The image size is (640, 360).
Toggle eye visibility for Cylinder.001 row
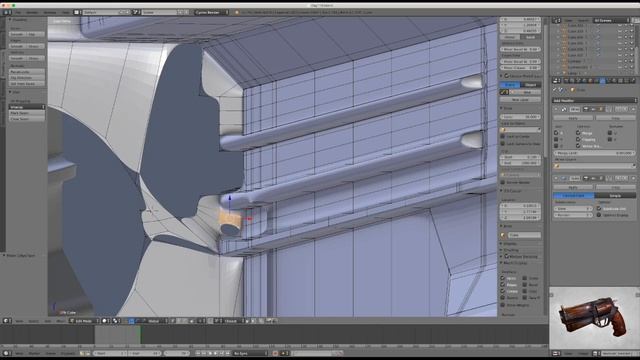pyautogui.click(x=620, y=67)
